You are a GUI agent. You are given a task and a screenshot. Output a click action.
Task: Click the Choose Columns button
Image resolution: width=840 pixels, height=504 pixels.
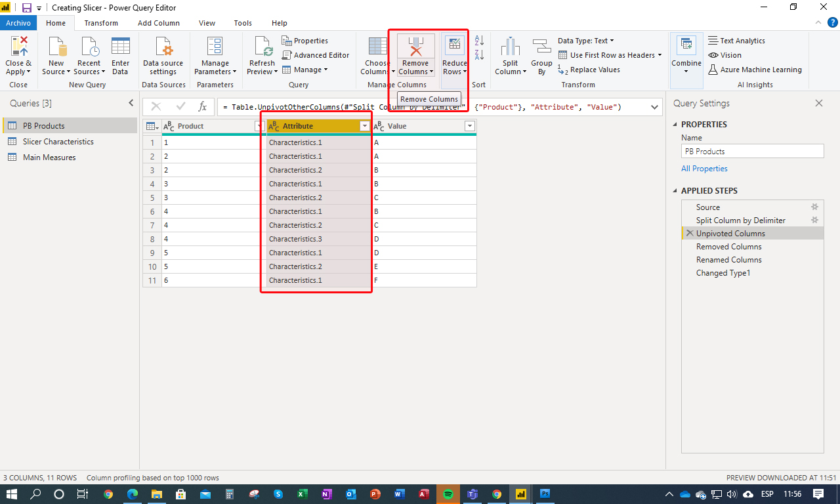(377, 56)
